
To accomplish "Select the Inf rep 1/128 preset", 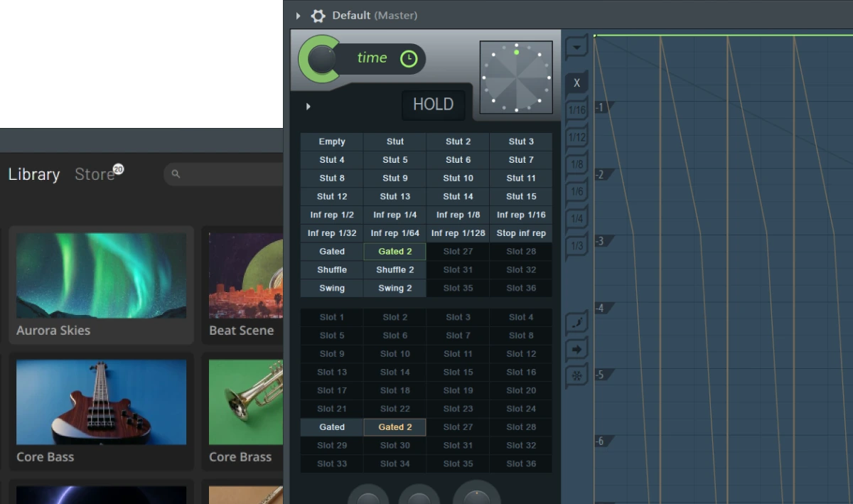I will [x=458, y=233].
